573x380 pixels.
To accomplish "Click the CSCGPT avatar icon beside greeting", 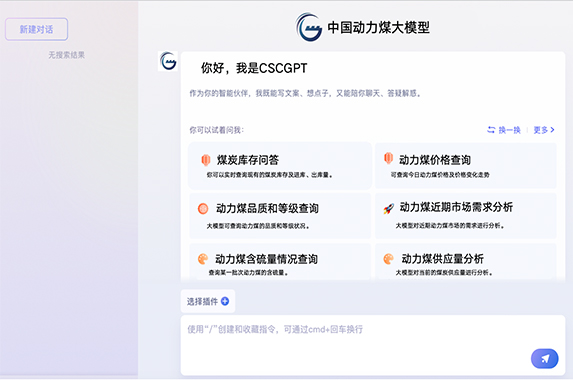I will tap(168, 61).
